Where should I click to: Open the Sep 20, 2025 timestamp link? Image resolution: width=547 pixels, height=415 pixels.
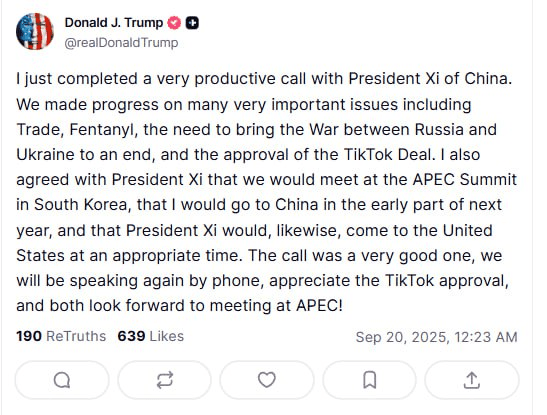[436, 337]
